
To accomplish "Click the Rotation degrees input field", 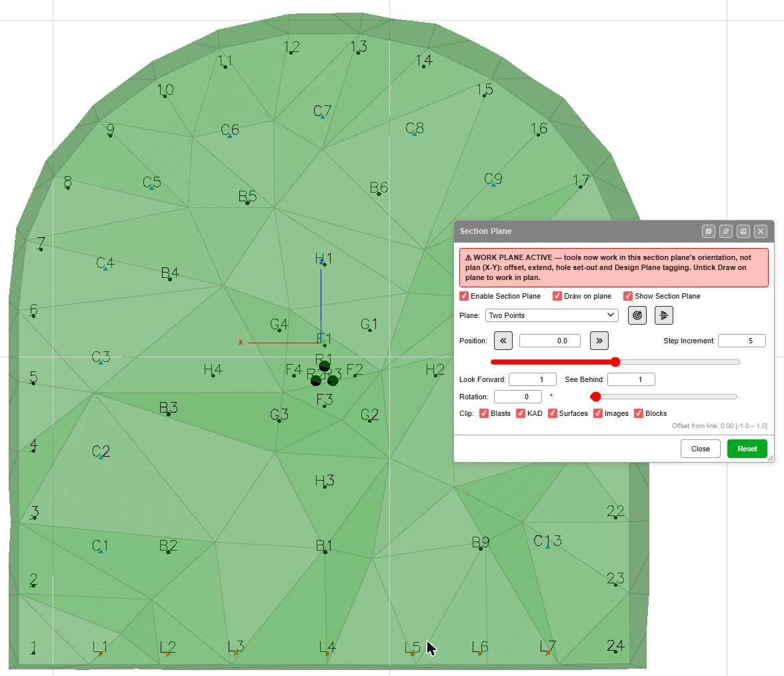I will pyautogui.click(x=517, y=397).
